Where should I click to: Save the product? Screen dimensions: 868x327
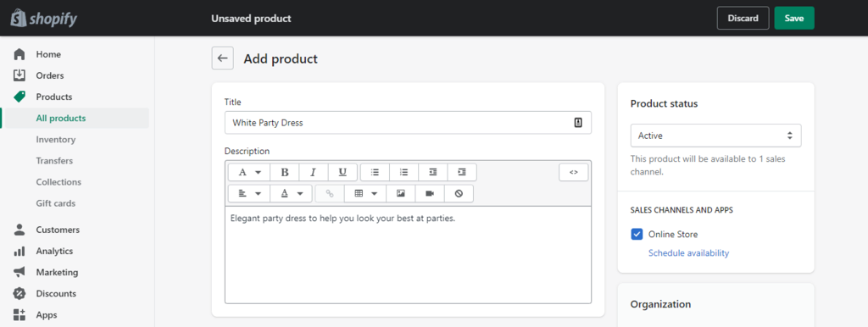[x=793, y=19]
